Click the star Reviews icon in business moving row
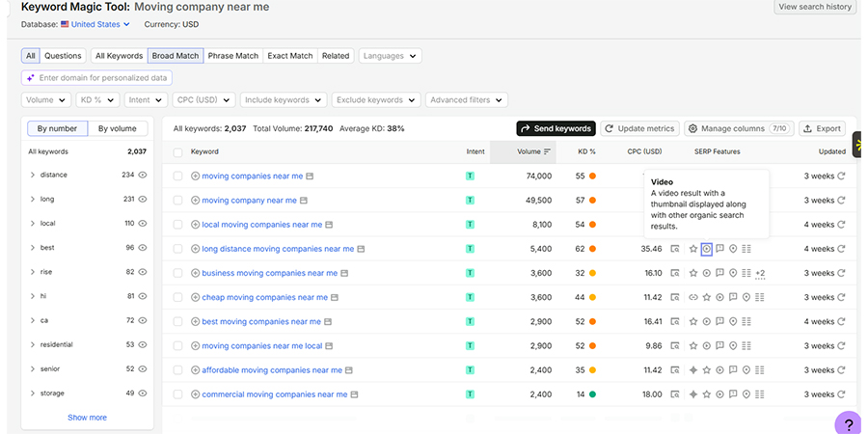The image size is (868, 434). click(693, 273)
